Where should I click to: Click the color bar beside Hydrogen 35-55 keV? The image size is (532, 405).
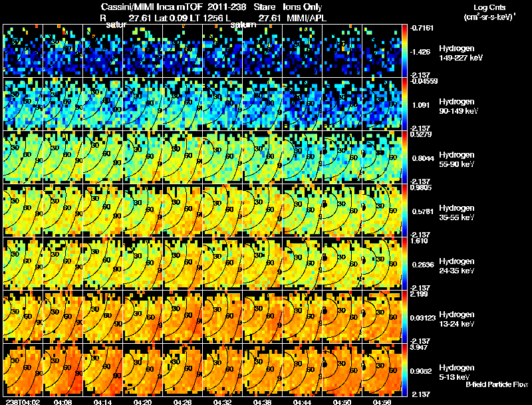[404, 211]
